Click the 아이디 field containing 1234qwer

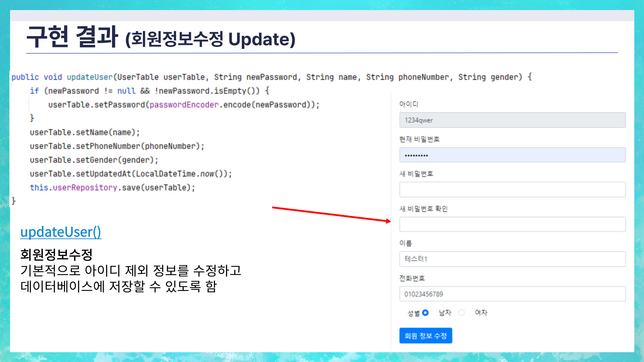pos(512,120)
